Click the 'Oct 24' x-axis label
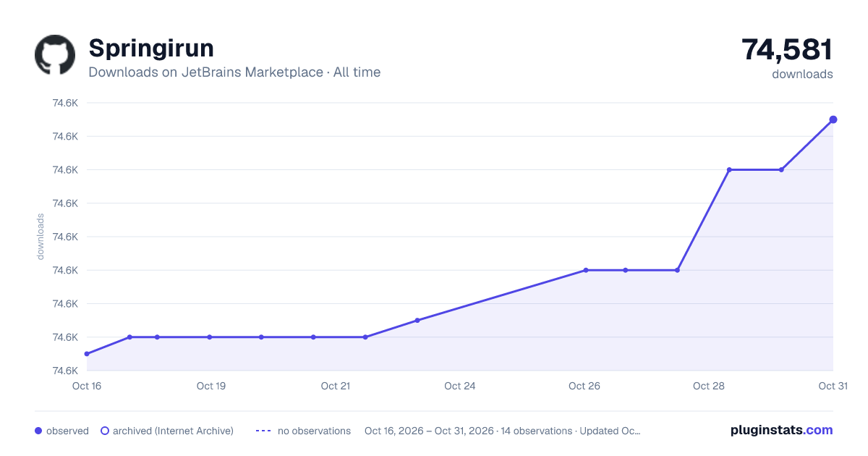 pos(460,386)
